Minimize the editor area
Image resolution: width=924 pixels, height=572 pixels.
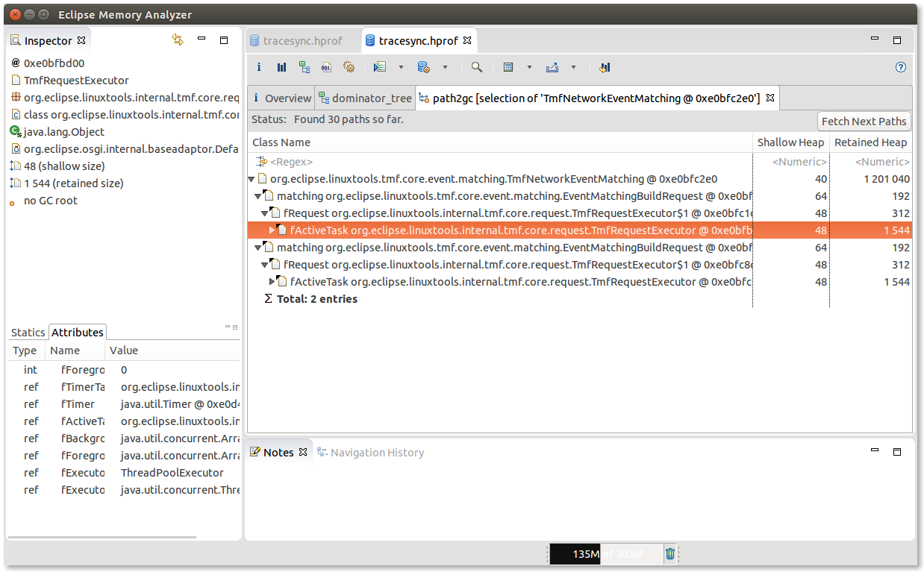pyautogui.click(x=875, y=39)
